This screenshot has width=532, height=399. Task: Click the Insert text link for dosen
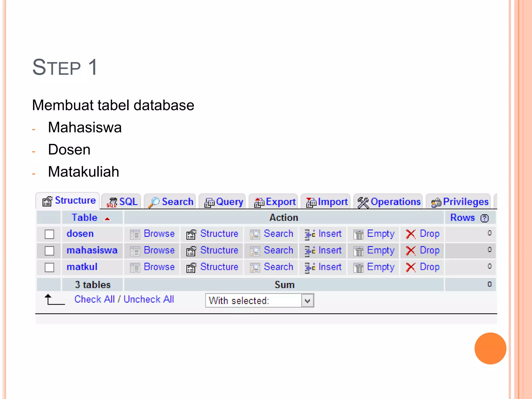point(330,234)
